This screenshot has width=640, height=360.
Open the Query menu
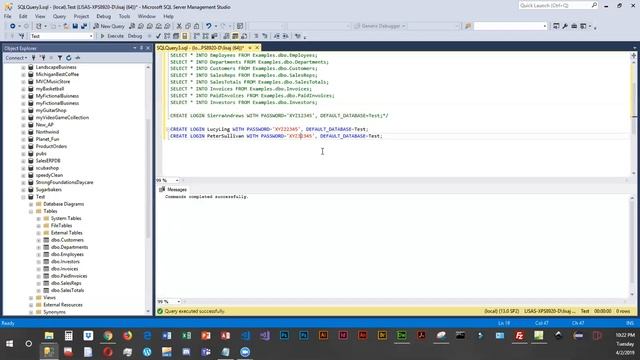click(x=59, y=16)
